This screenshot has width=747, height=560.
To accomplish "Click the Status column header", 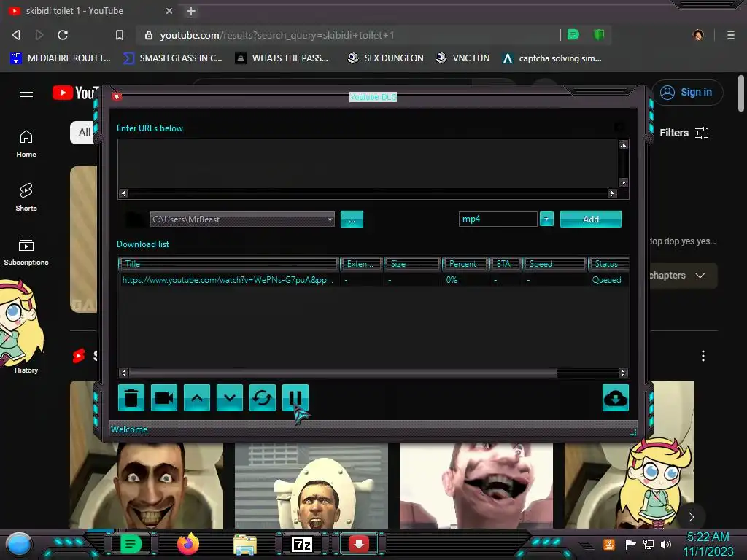I will coord(609,264).
